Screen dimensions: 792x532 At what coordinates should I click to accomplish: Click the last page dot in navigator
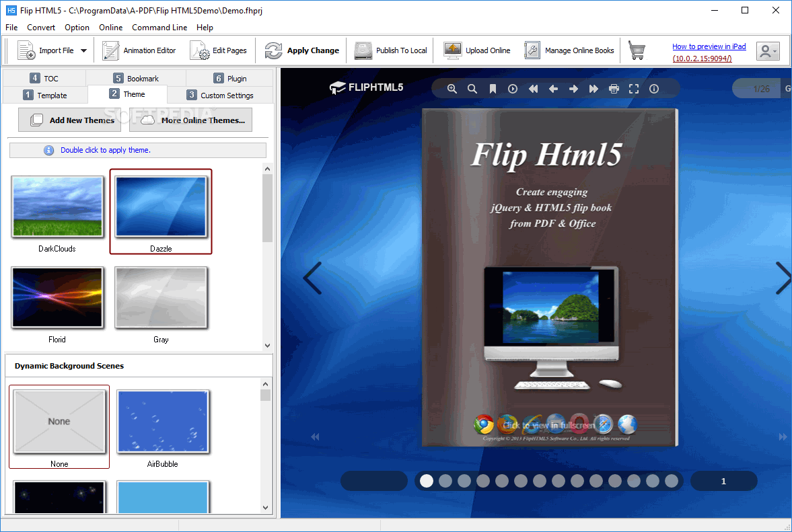672,481
